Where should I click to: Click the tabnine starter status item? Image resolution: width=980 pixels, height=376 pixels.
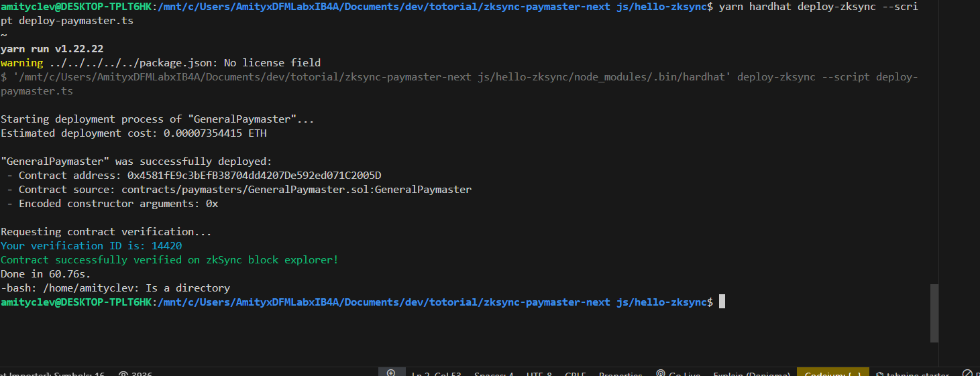[912, 374]
